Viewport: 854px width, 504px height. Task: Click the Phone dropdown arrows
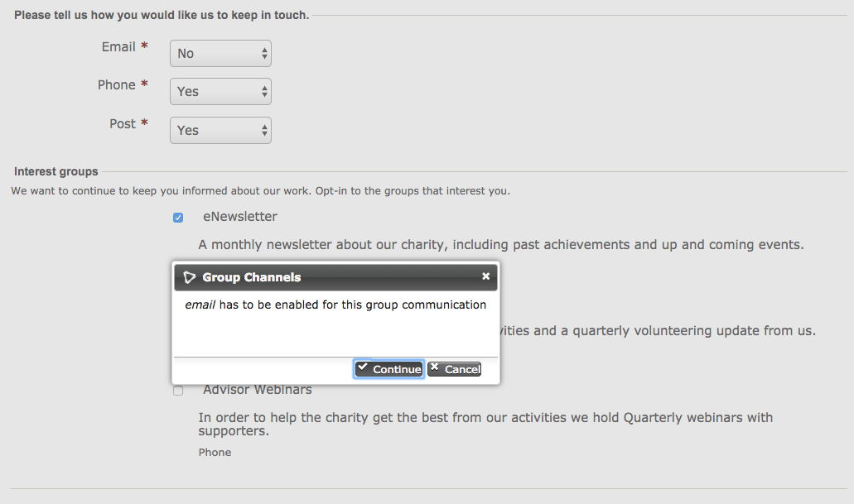pos(264,91)
